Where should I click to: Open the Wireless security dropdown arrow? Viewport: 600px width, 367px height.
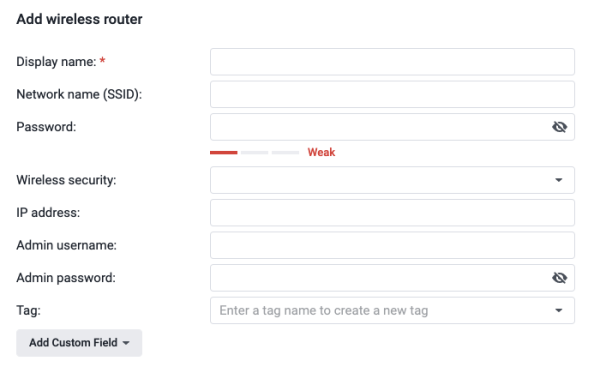point(559,180)
